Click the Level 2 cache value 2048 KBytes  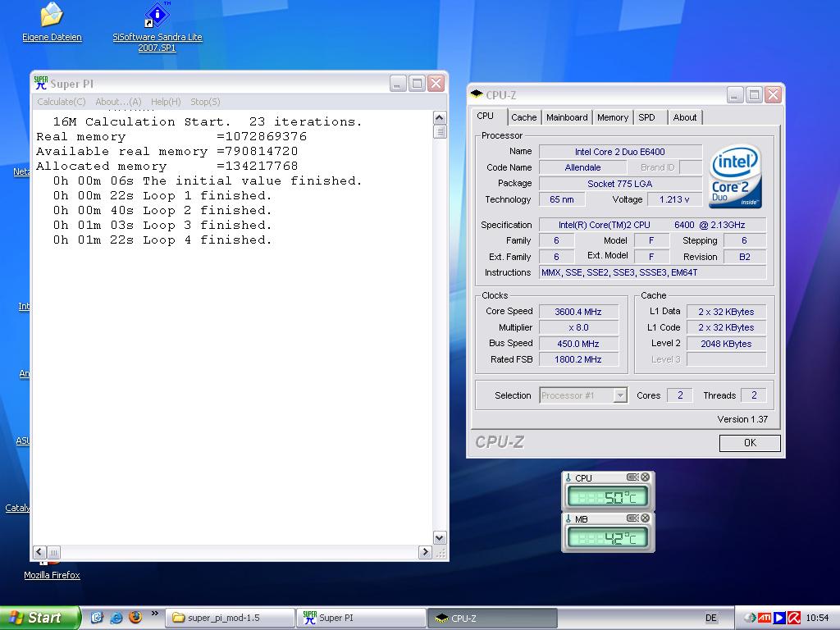(x=727, y=344)
